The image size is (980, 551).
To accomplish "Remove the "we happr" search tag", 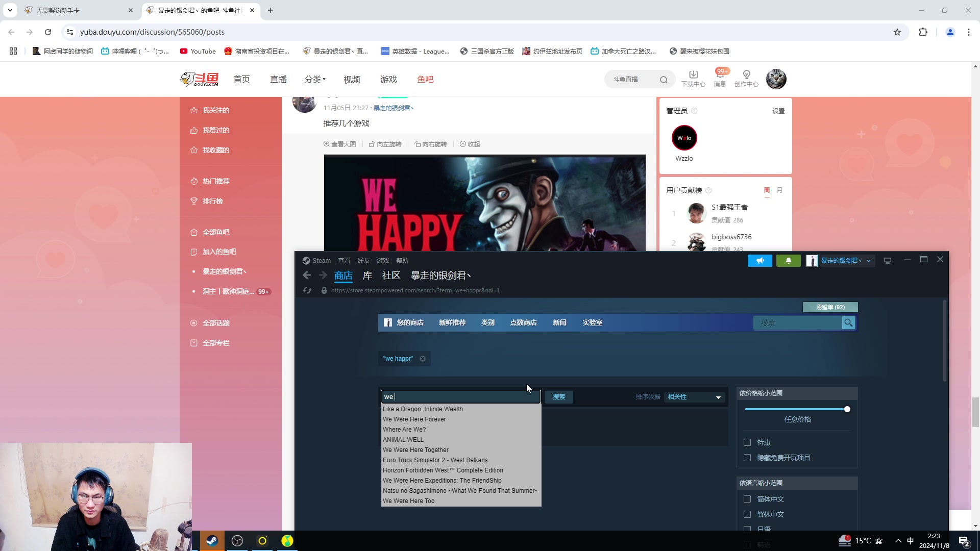I will coord(423,359).
